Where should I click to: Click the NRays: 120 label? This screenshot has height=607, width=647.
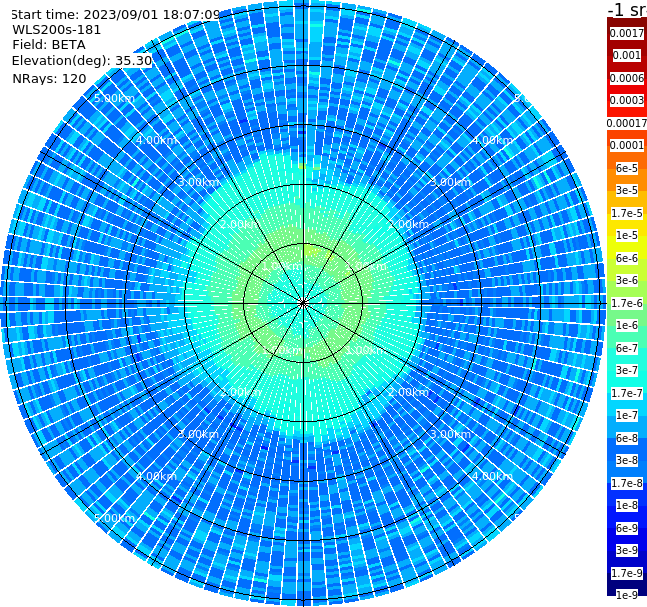point(49,78)
